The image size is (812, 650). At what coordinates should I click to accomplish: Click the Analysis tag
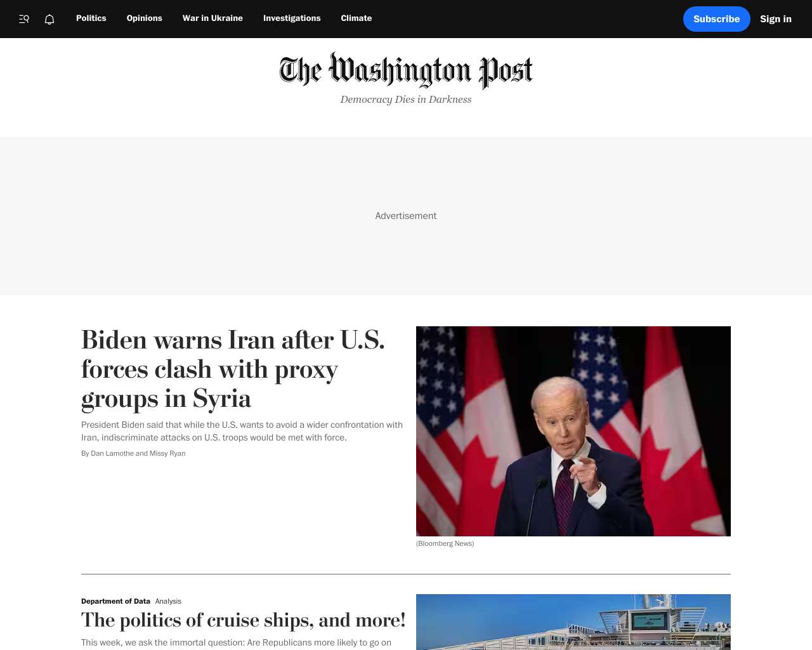168,601
